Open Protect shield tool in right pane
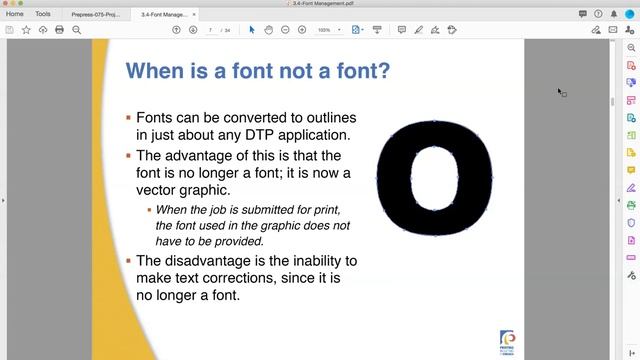Screen dimensions: 640x360 631,223
